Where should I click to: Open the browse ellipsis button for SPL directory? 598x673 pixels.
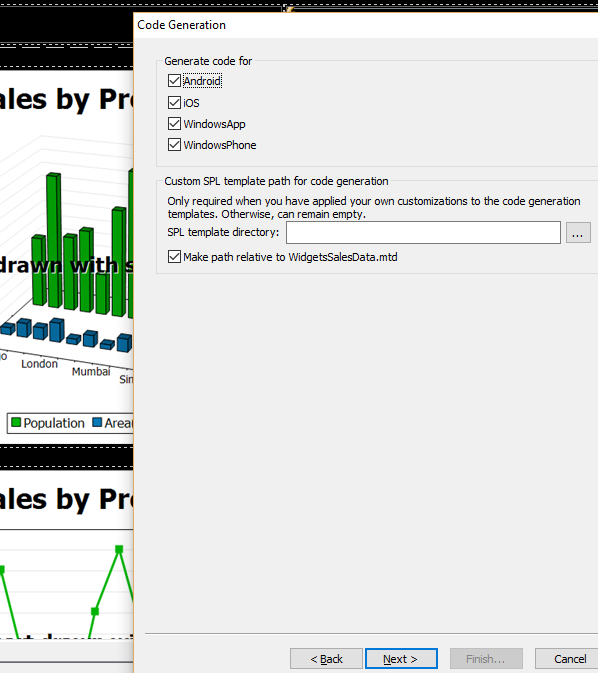(x=578, y=233)
